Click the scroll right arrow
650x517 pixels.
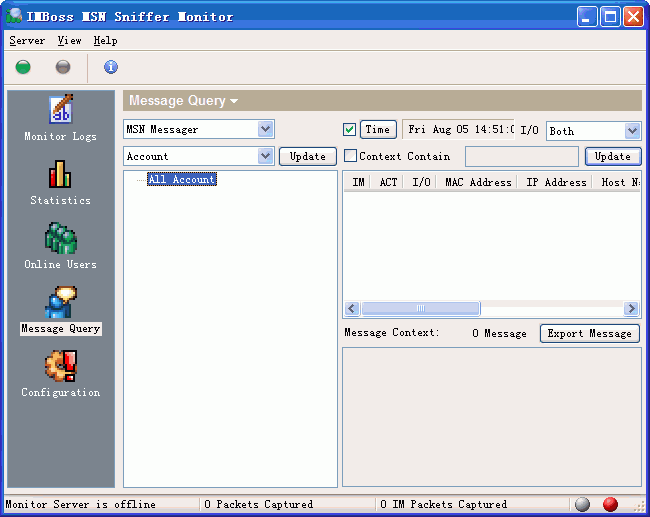(x=631, y=308)
